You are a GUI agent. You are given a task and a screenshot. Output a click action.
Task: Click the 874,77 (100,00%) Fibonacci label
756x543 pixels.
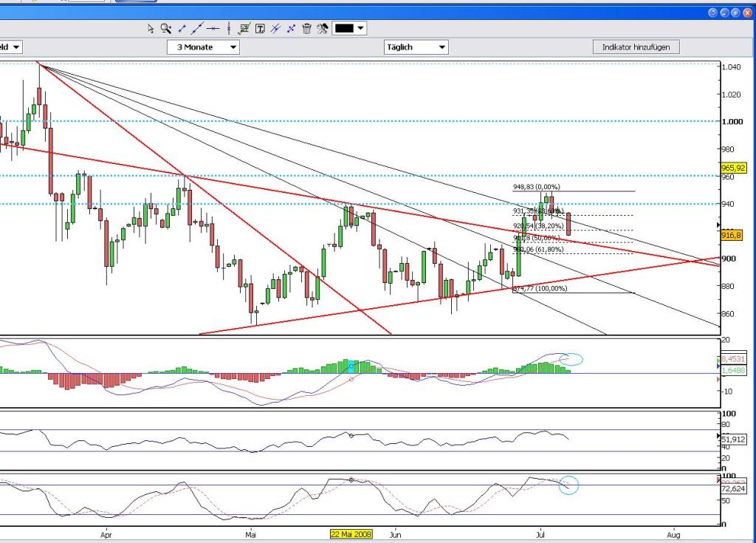point(540,289)
